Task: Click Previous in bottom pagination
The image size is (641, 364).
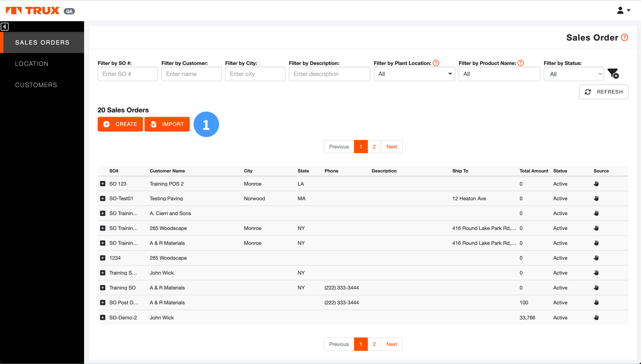Action: [339, 344]
